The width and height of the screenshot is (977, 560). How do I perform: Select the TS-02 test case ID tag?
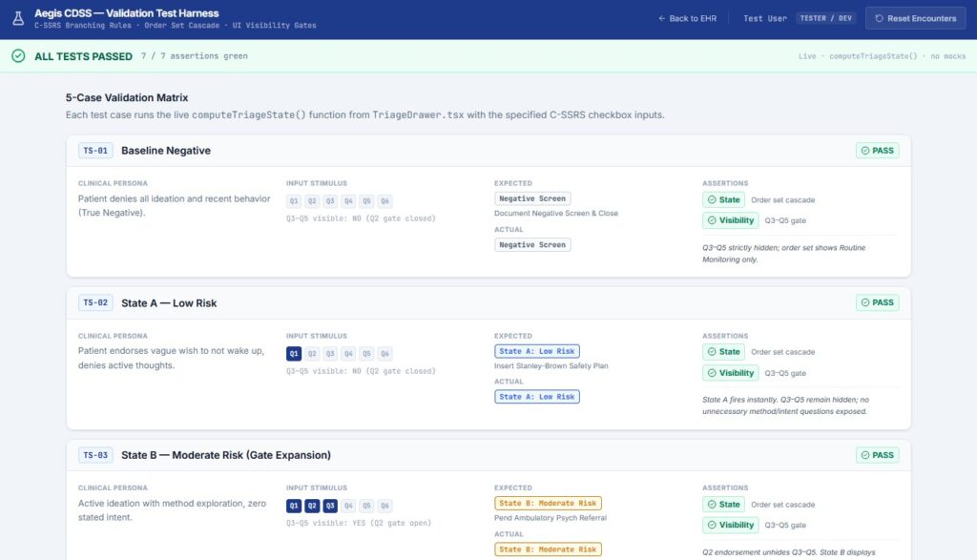pos(95,302)
